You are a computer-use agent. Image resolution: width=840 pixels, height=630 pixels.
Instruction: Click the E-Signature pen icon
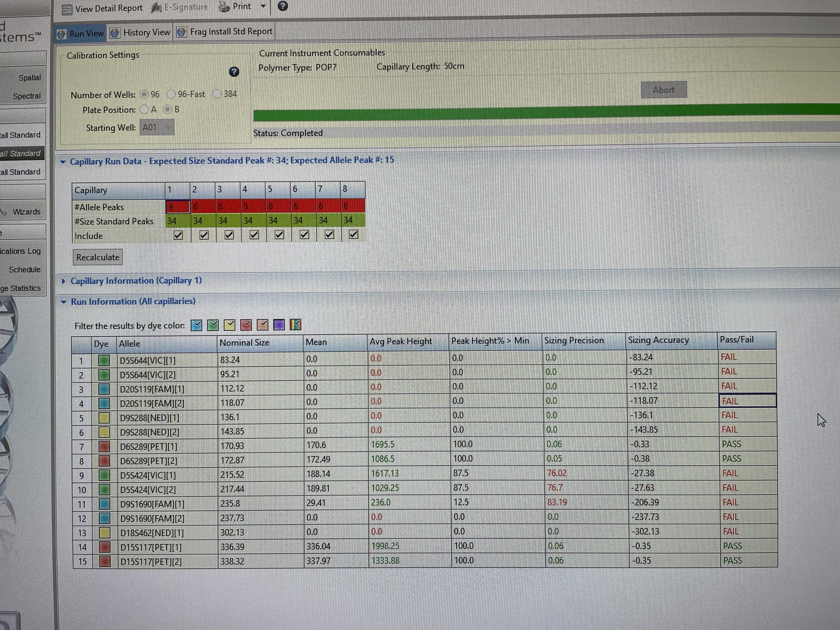[156, 7]
